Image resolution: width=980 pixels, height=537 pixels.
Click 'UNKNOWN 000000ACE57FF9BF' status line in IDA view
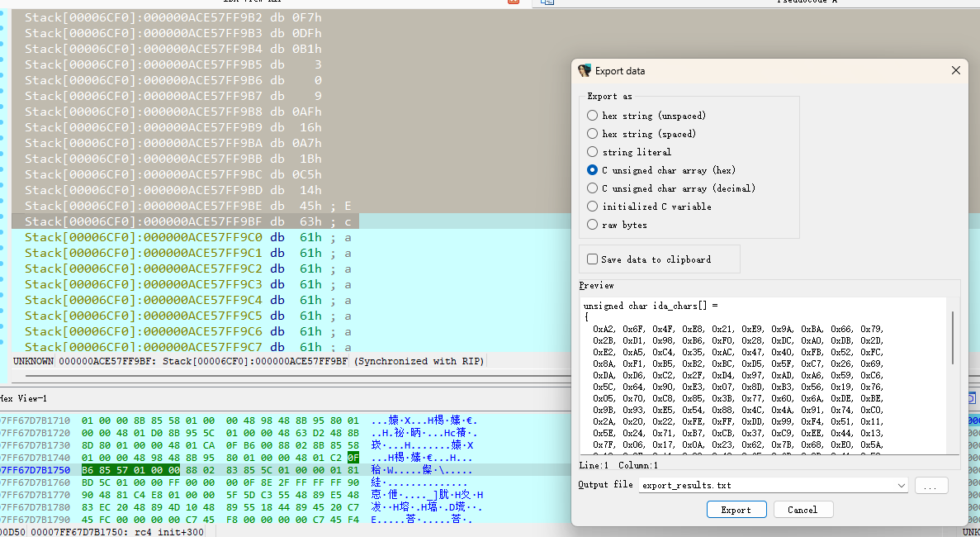pos(180,361)
